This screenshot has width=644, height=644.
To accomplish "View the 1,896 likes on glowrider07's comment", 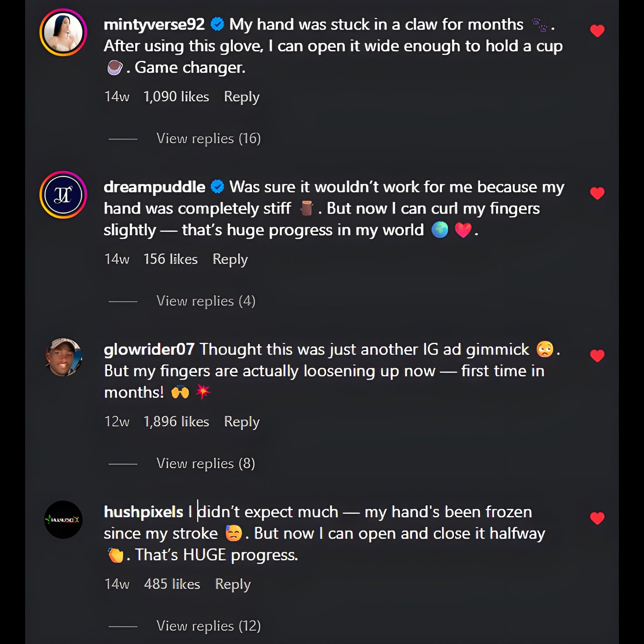I will click(x=176, y=422).
